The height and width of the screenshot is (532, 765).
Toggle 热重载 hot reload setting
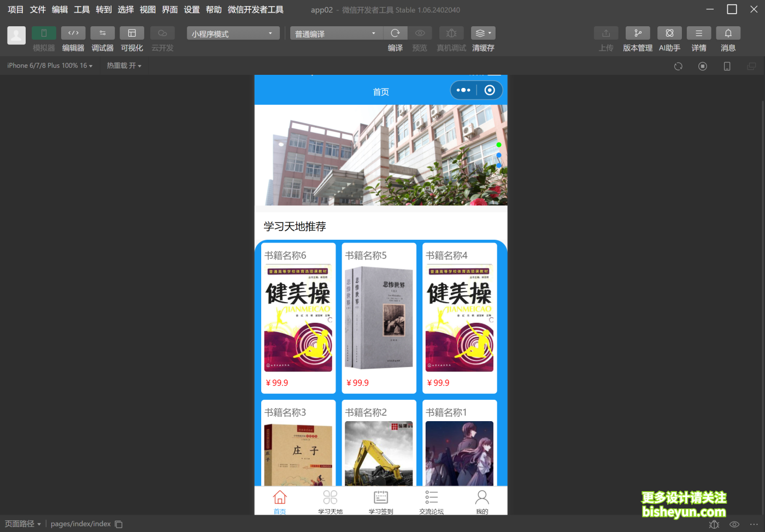click(x=123, y=66)
